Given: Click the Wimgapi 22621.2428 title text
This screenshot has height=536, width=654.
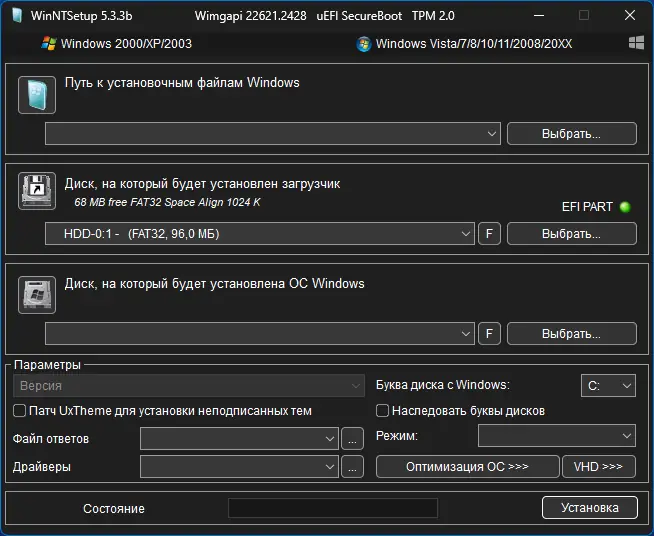Looking at the screenshot, I should (250, 16).
